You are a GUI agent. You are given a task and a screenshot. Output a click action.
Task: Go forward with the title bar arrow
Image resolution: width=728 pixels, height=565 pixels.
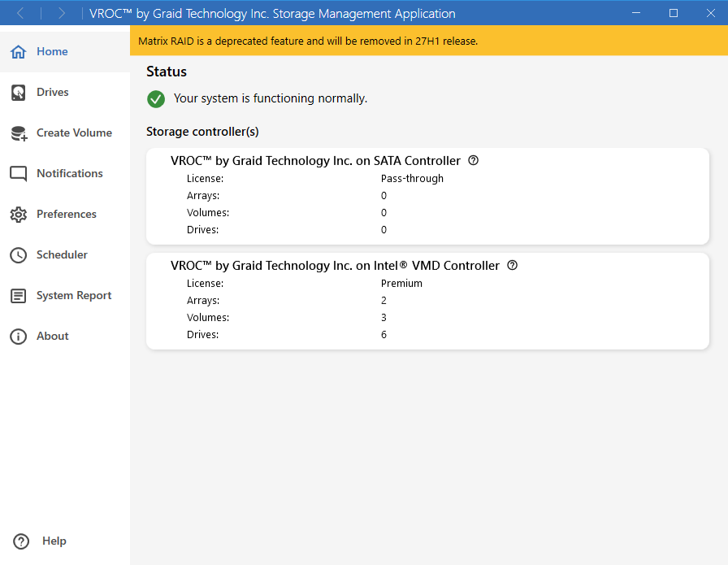point(61,13)
